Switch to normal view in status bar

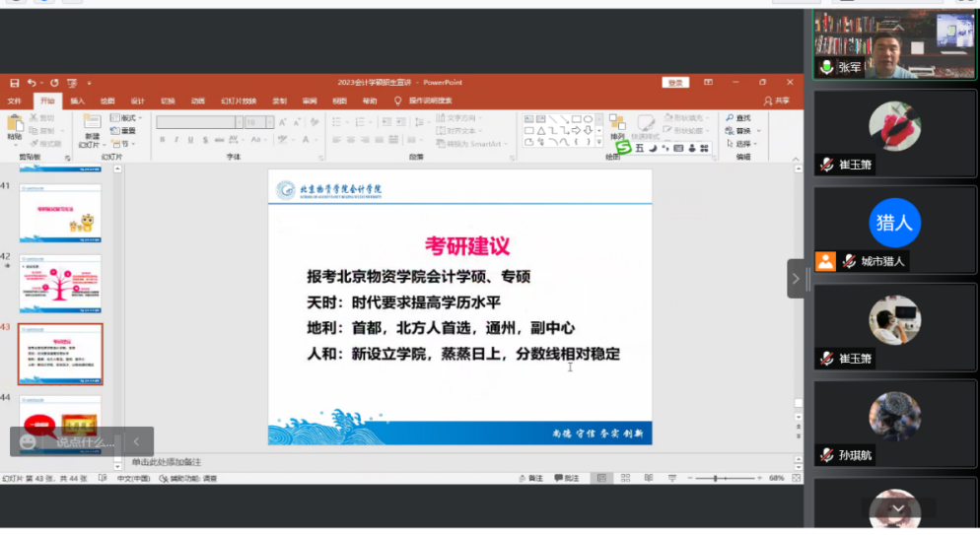pyautogui.click(x=599, y=478)
